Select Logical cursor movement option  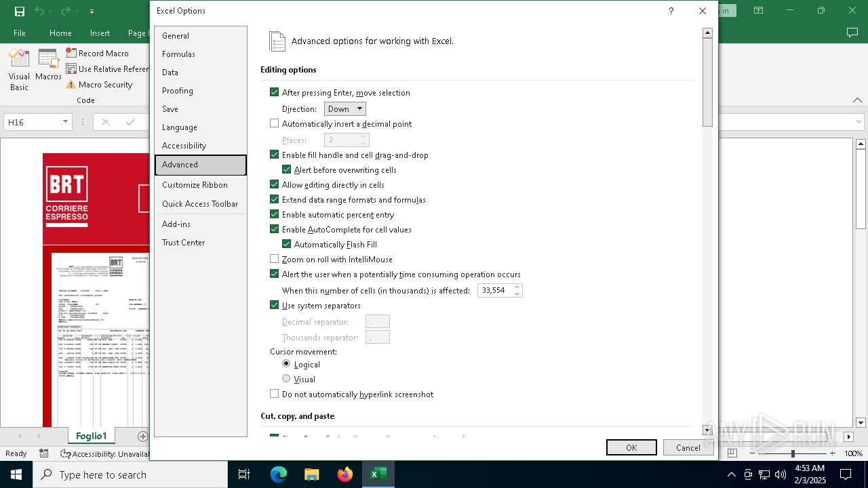pos(286,364)
